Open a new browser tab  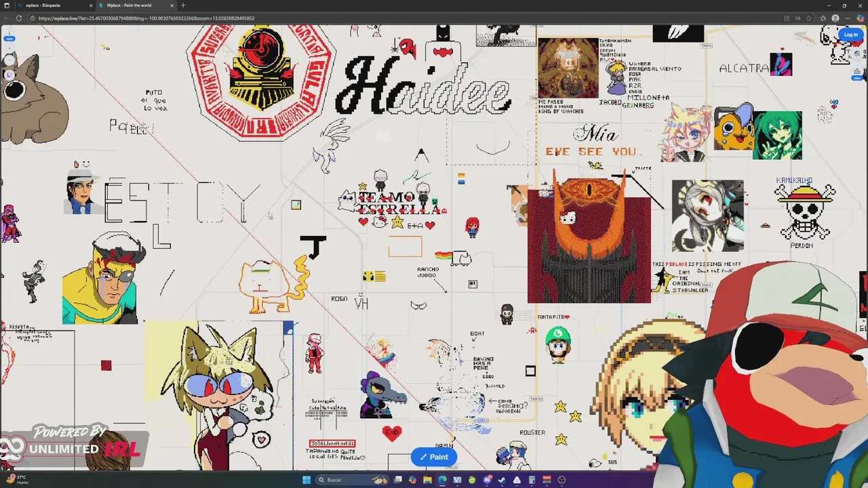(183, 5)
